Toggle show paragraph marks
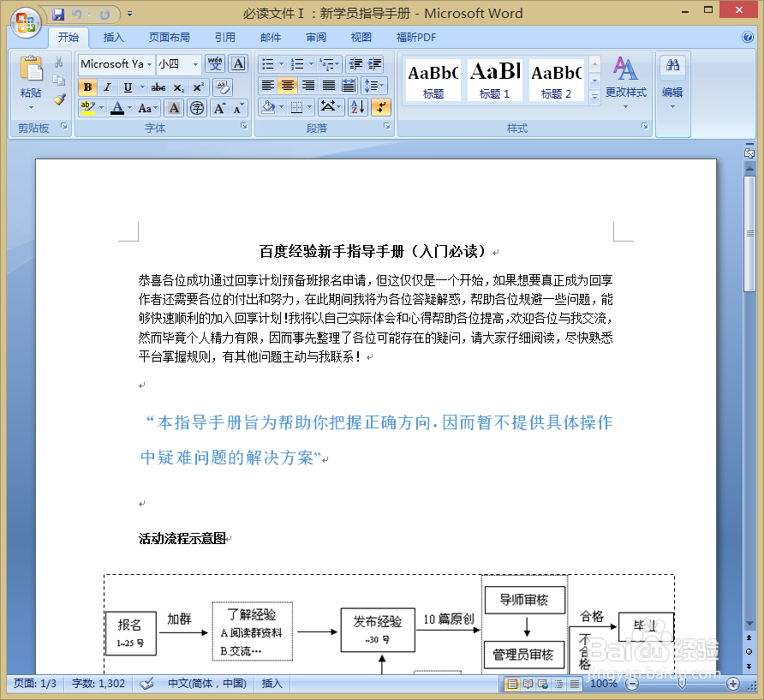Screen dimensions: 764x700 pos(380,107)
